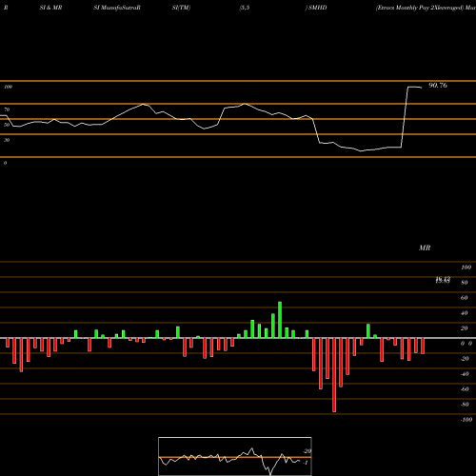Click the 'SI MunafaSutraR' header text
This screenshot has height=476, width=476.
pyautogui.click(x=117, y=8)
